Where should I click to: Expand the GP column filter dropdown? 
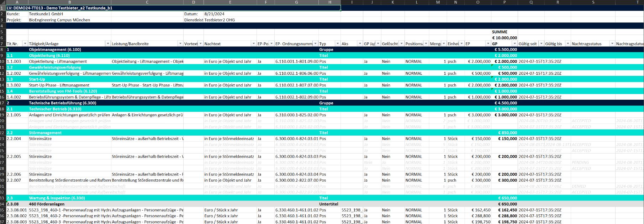pyautogui.click(x=514, y=44)
